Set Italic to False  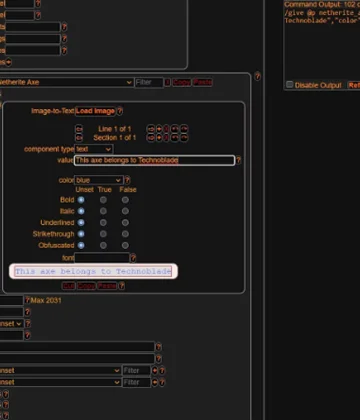tap(125, 211)
